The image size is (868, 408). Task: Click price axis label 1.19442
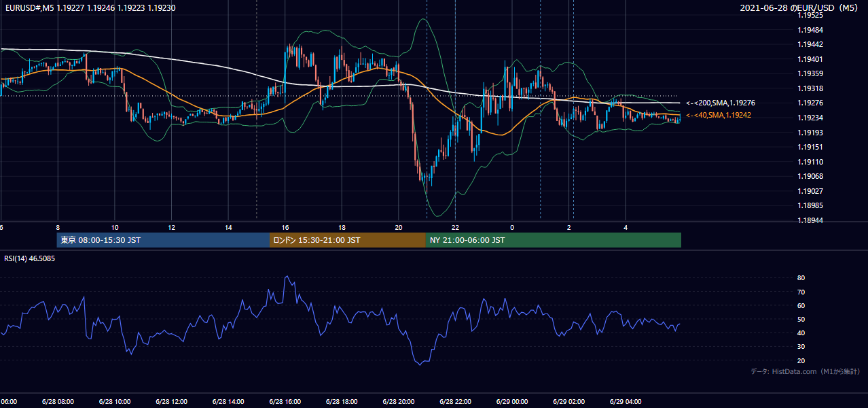click(810, 44)
